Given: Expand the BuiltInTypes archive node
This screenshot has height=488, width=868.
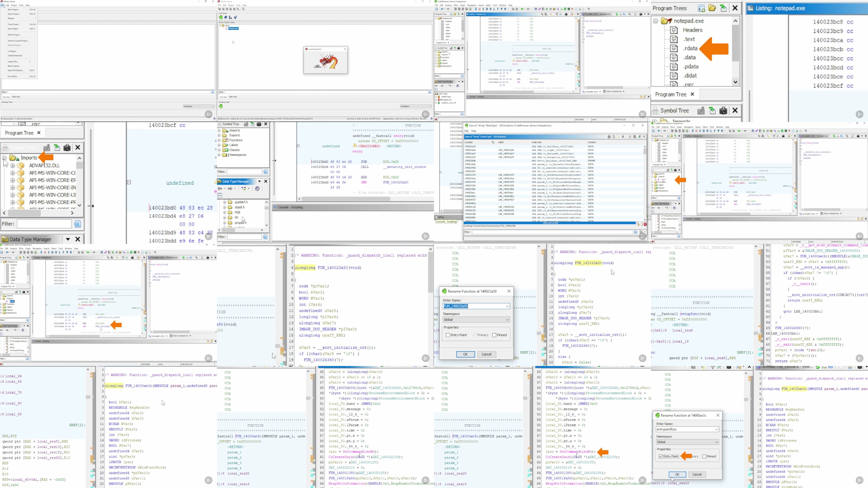Looking at the screenshot, I should click(x=436, y=97).
